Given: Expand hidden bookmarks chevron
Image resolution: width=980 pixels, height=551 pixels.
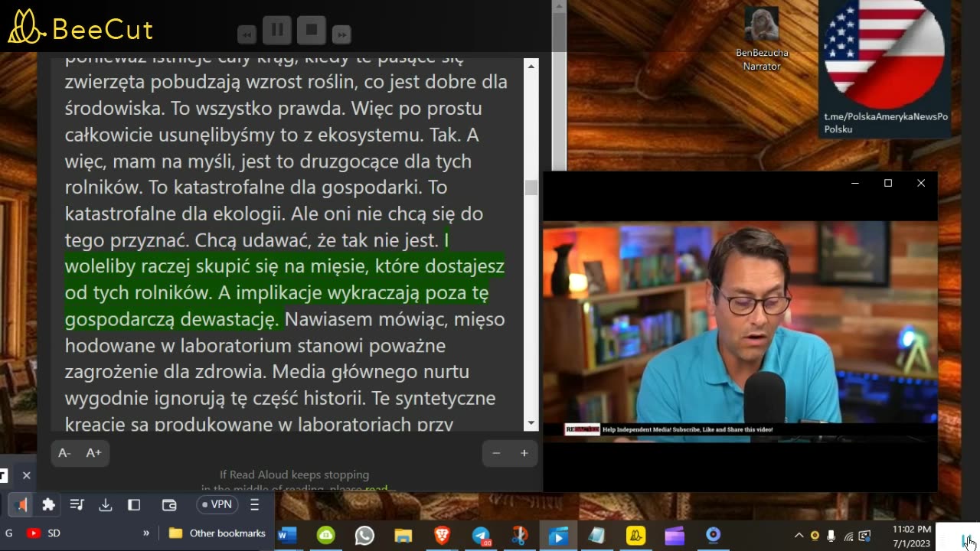Looking at the screenshot, I should (x=146, y=533).
